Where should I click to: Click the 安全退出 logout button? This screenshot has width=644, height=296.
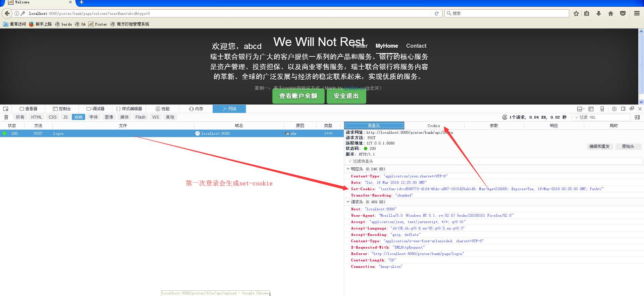(346, 96)
